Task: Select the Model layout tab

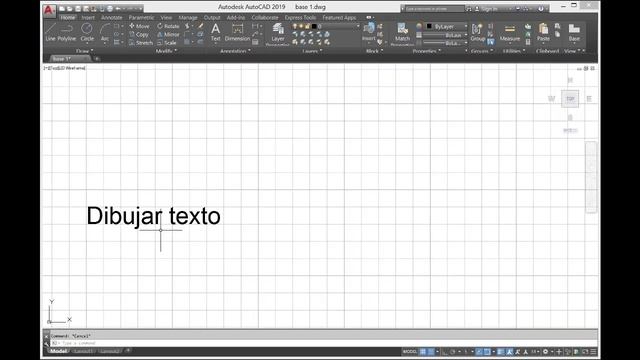Action: (58, 351)
